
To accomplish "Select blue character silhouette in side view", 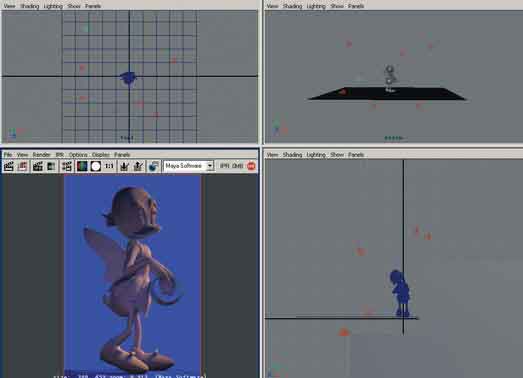I will 401,293.
